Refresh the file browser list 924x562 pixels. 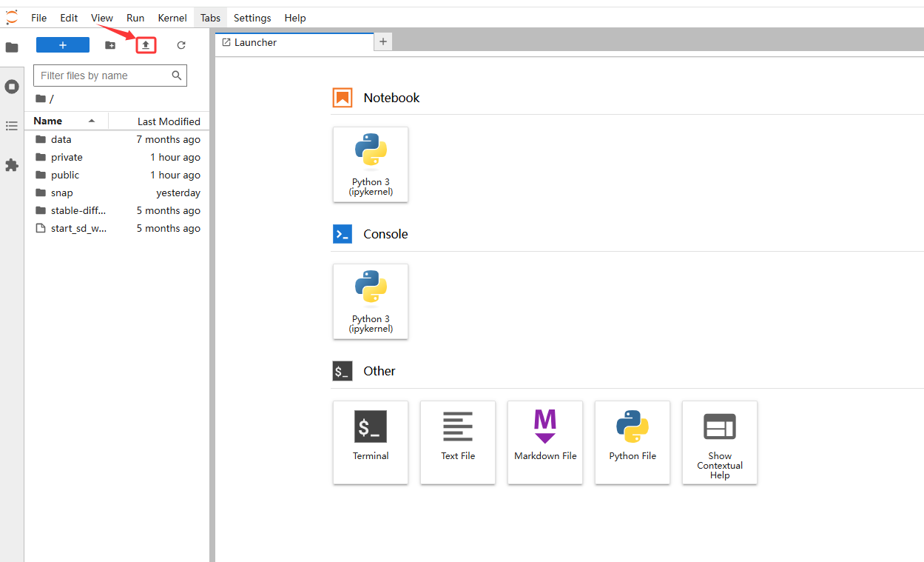click(181, 45)
